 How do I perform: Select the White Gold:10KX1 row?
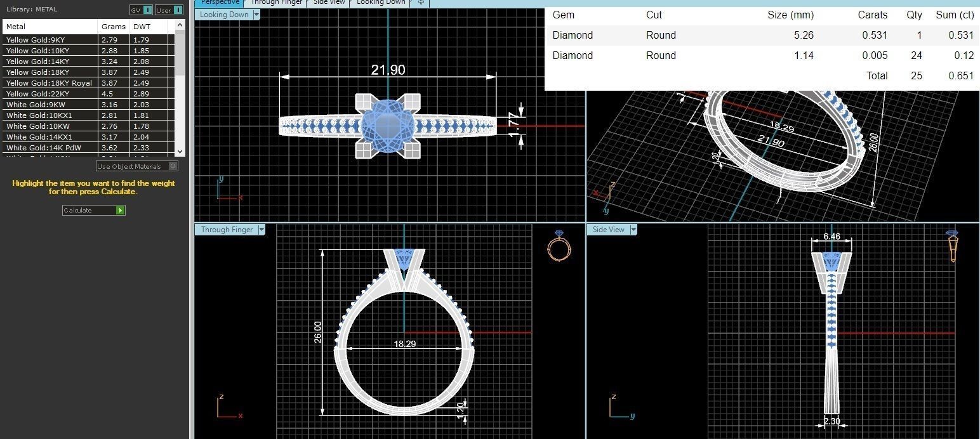pyautogui.click(x=89, y=115)
